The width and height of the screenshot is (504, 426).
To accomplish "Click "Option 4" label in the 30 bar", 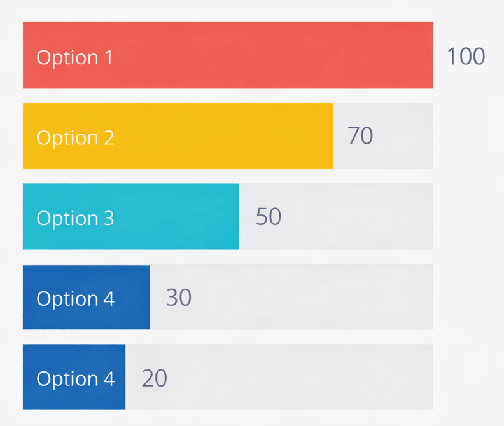I will pyautogui.click(x=75, y=299).
